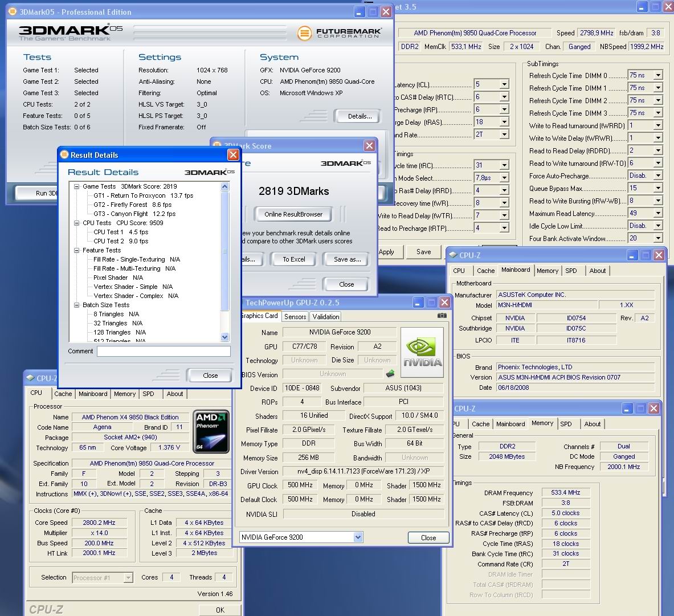Open the Force Auto-Precharge dropdown

pyautogui.click(x=657, y=176)
